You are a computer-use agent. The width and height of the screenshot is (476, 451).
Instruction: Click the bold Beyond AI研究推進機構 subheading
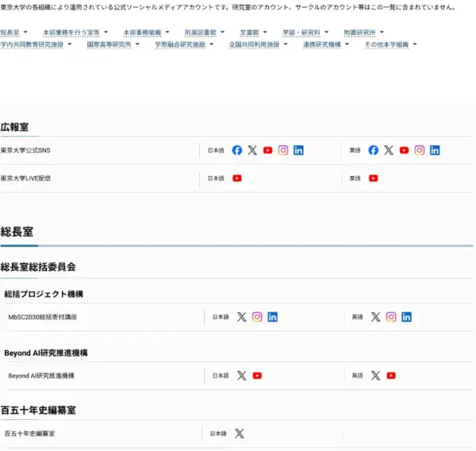pos(46,353)
